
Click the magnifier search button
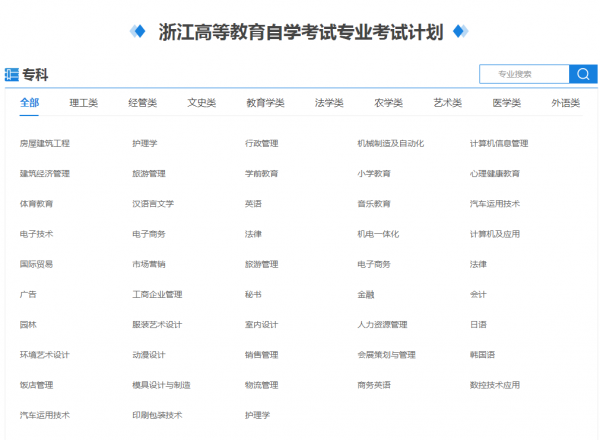coord(583,74)
